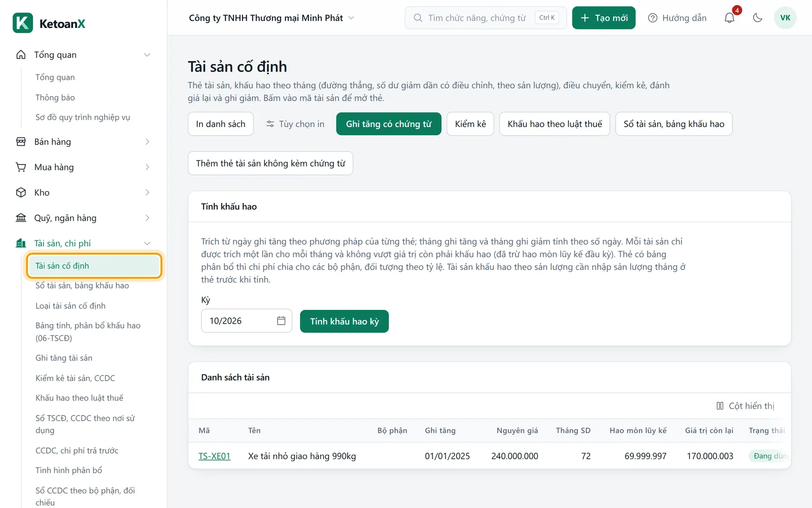
Task: Open the company selector dropdown
Action: (x=272, y=18)
